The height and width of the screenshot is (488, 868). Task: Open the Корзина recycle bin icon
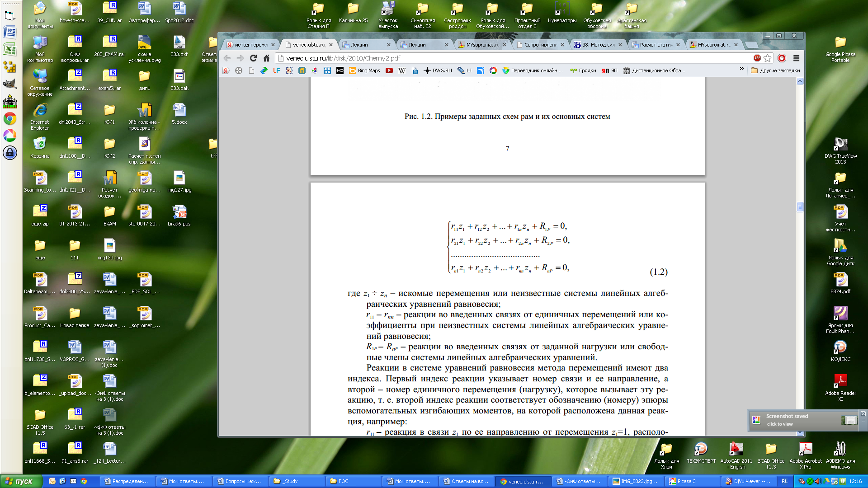40,148
